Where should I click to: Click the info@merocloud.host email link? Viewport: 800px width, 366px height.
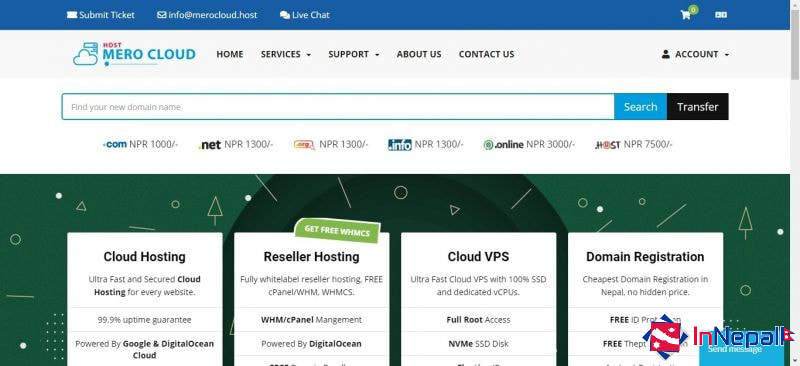207,15
